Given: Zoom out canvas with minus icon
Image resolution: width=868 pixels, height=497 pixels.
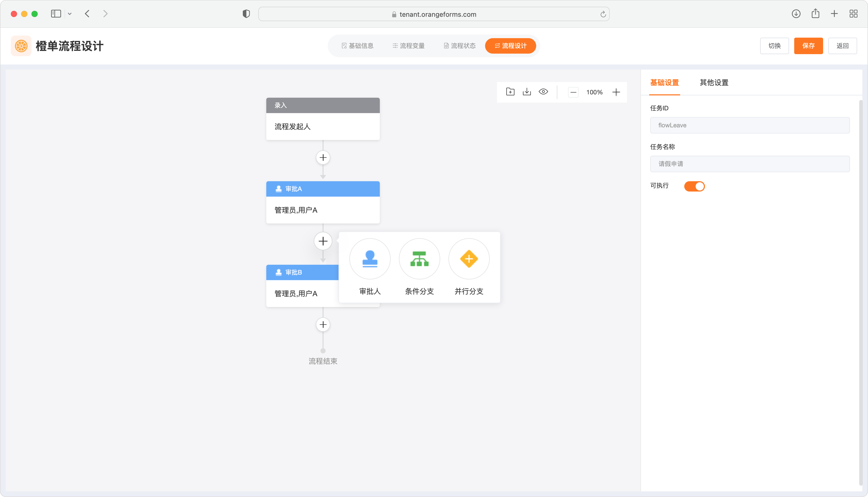Looking at the screenshot, I should pos(573,92).
